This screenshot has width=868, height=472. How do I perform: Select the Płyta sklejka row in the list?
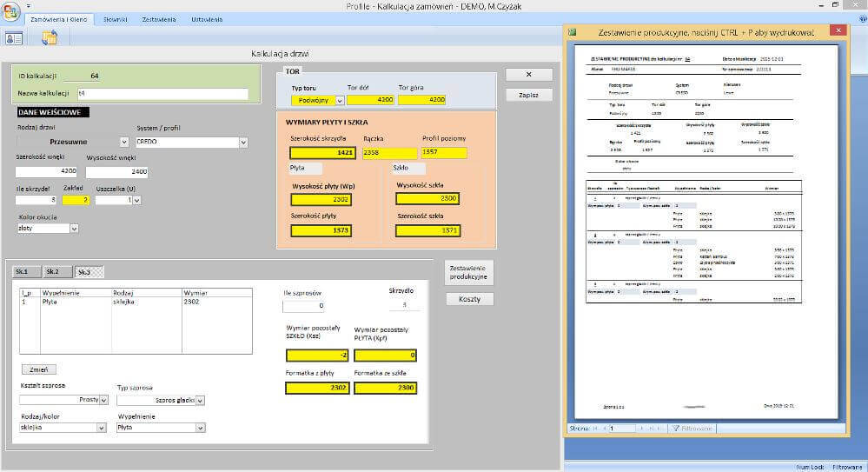(x=136, y=302)
